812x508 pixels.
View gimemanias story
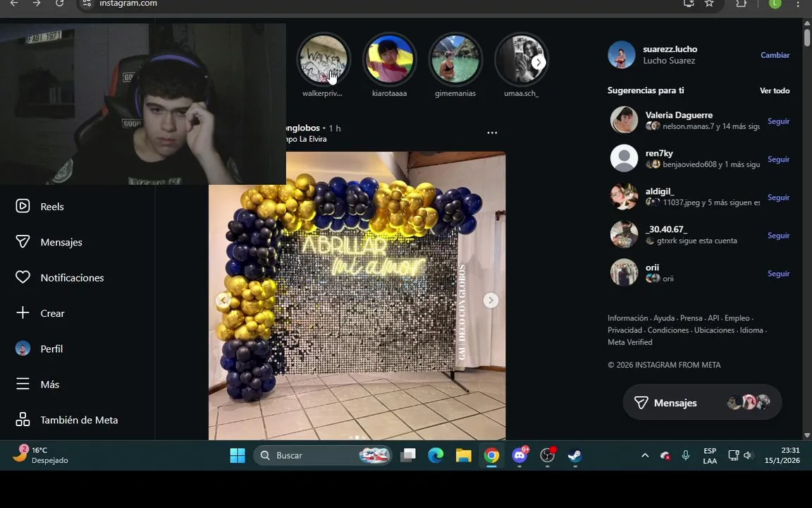tap(455, 59)
